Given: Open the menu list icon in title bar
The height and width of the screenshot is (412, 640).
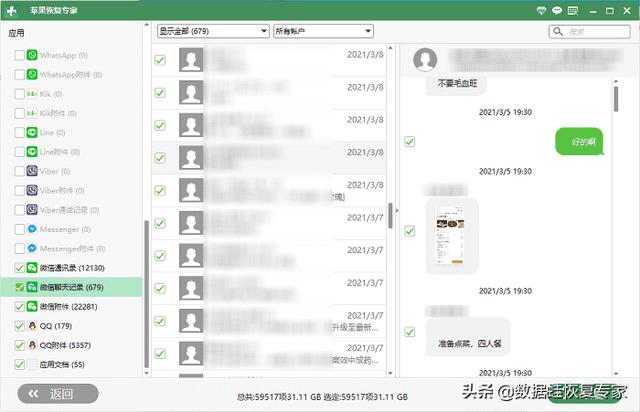Looking at the screenshot, I should coord(573,11).
